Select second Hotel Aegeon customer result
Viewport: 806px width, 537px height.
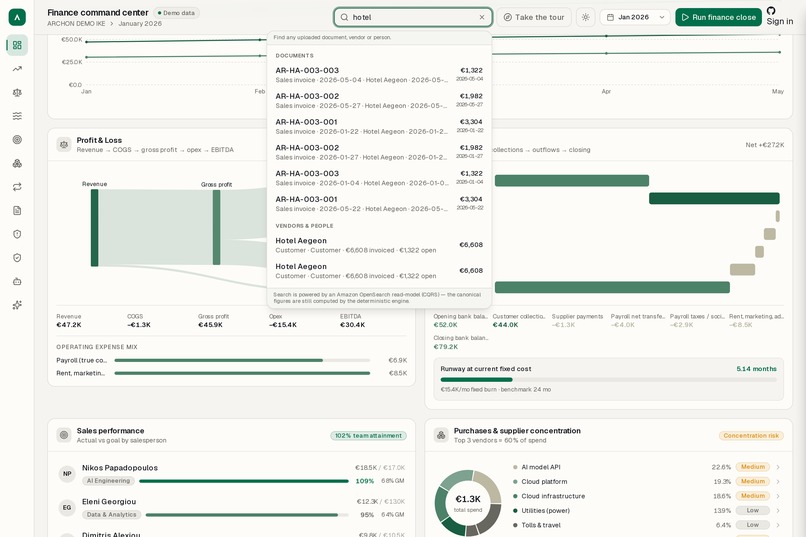tap(379, 271)
